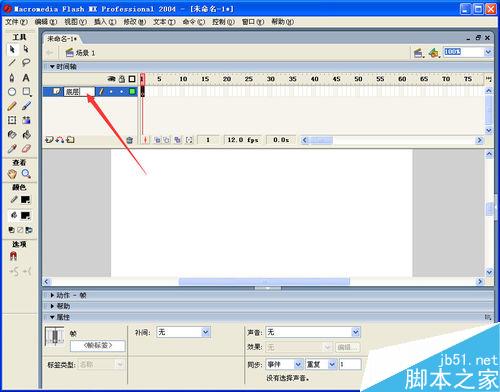
Task: Select the Brush tool
Action: pos(26,106)
